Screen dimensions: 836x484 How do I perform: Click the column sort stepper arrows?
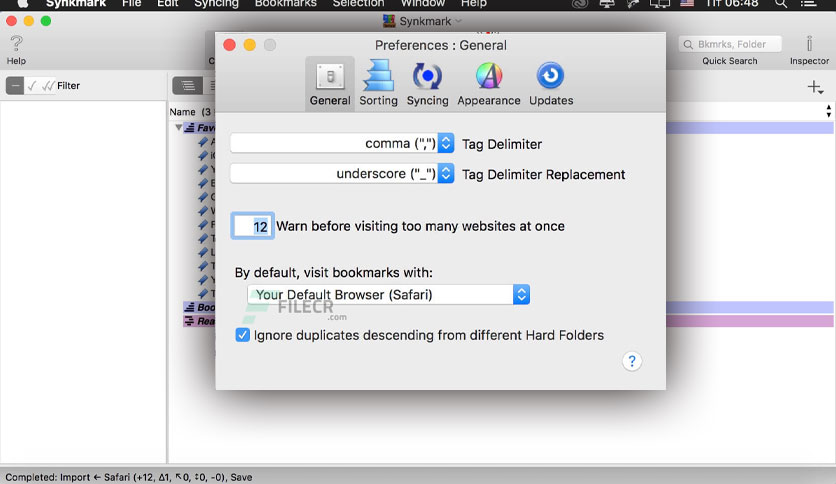(829, 111)
